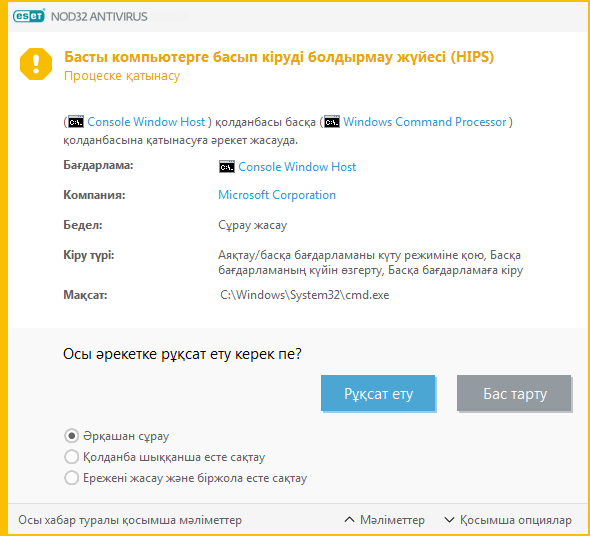Click the ESET logo in the header
This screenshot has width=590, height=536.
29,16
